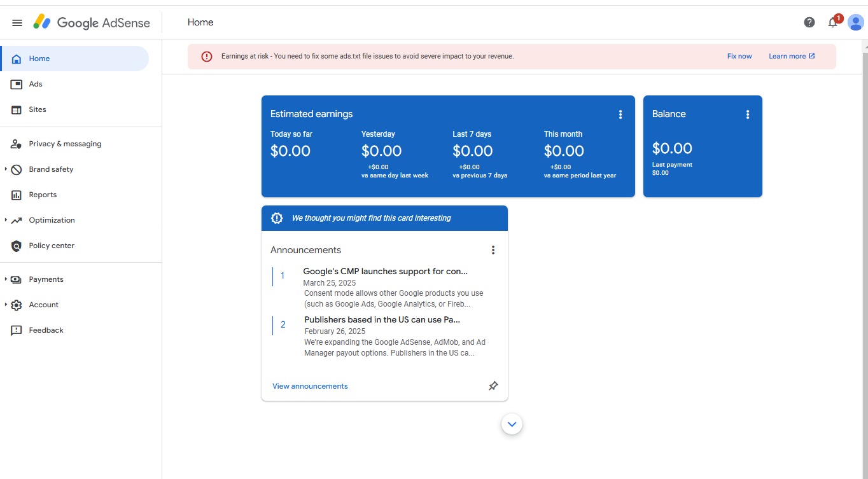Click the March 25, 2025 date
Viewport: 868px width, 479px height.
(x=329, y=283)
